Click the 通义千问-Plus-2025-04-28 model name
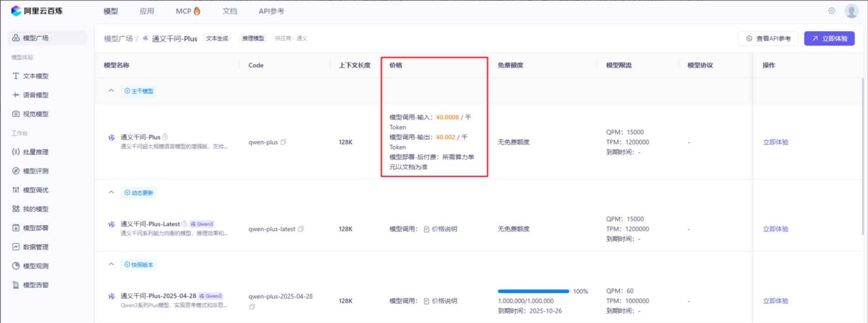The height and width of the screenshot is (323, 868). pos(158,296)
